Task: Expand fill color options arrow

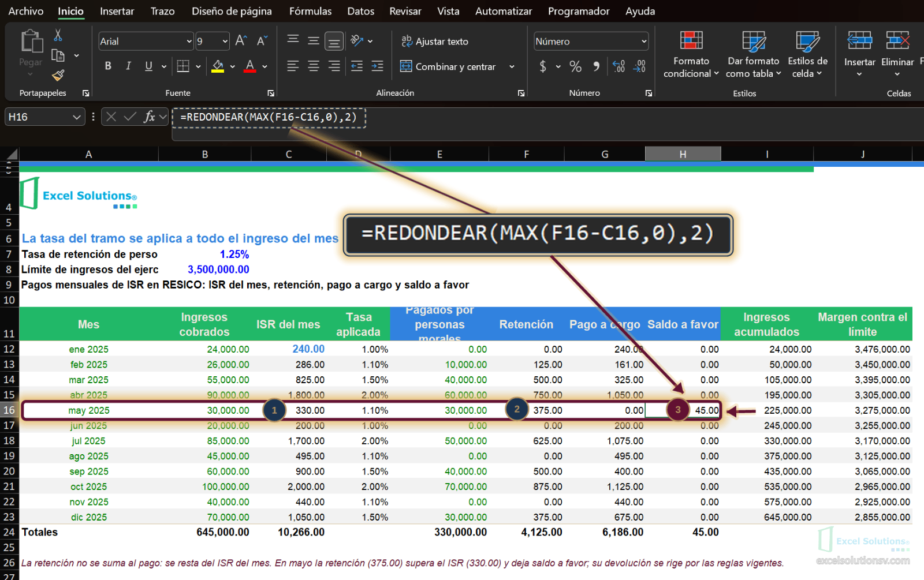Action: (232, 66)
